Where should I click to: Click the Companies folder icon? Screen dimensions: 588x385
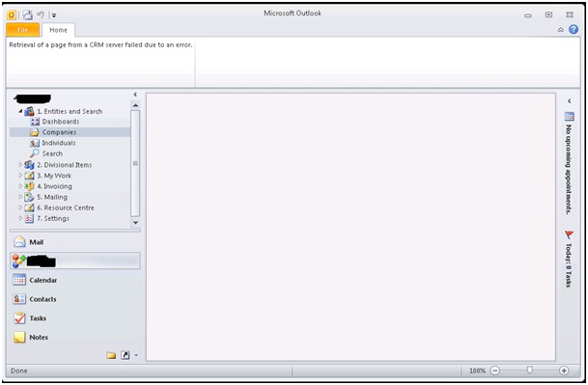click(35, 132)
